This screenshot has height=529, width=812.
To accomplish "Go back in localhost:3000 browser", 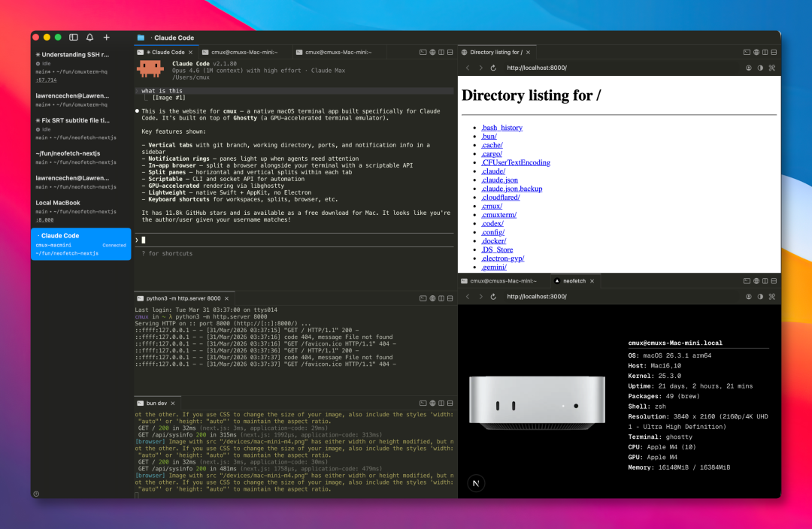I will click(x=468, y=297).
